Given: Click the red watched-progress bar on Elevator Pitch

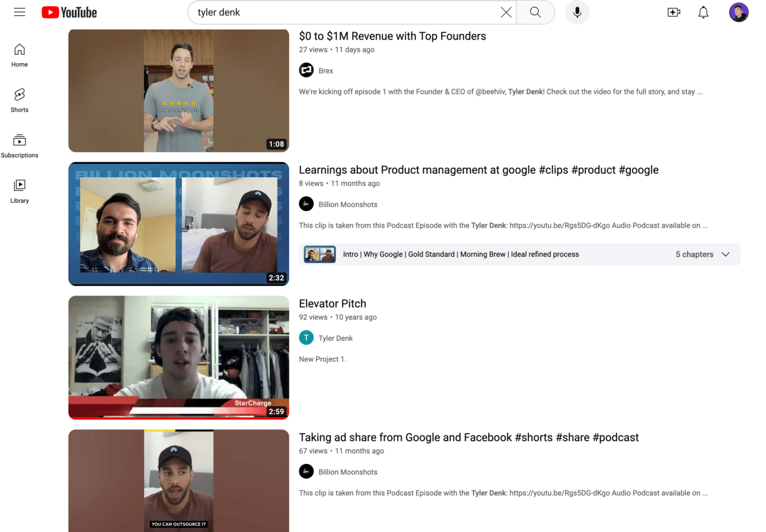Looking at the screenshot, I should tap(178, 418).
